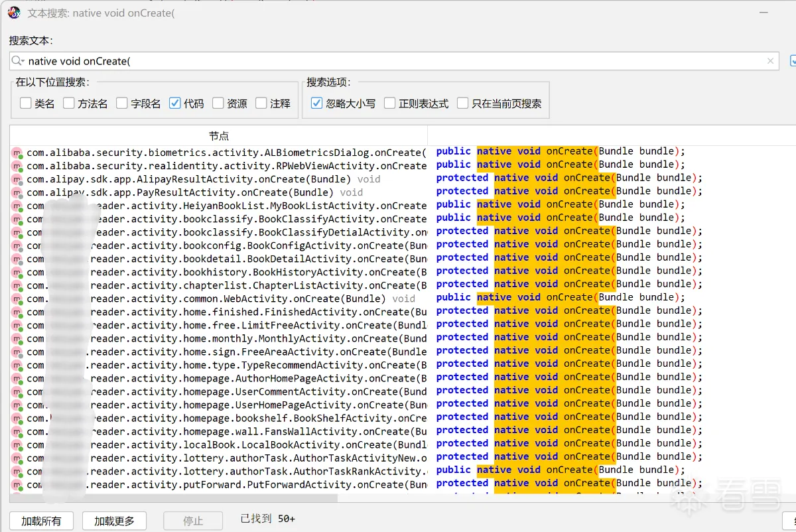Click method icon beside PayResultActivity.onCreate
The image size is (796, 532).
[17, 193]
